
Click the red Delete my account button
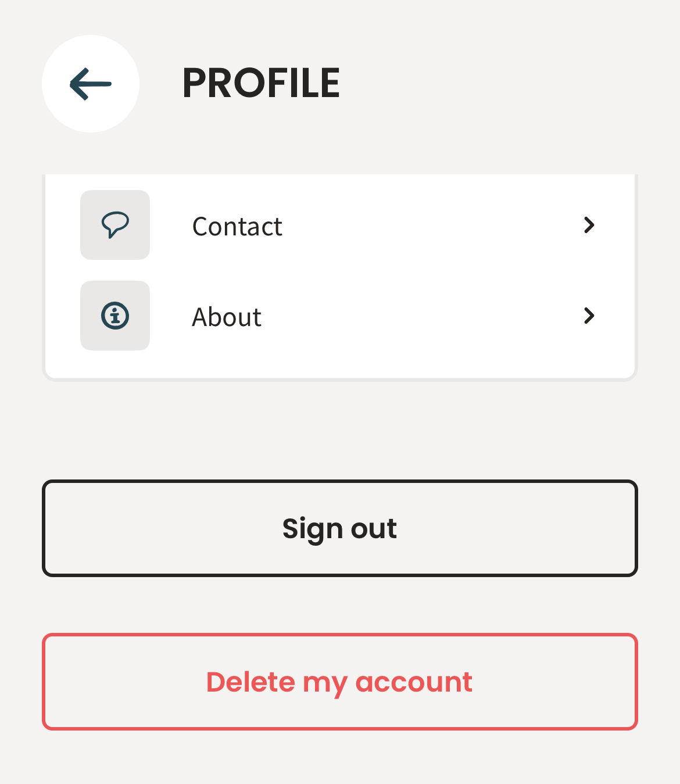[x=340, y=682]
